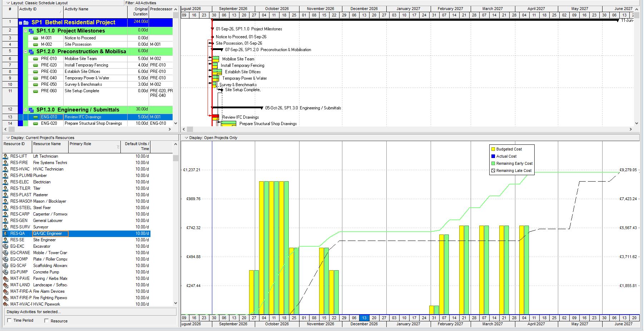Click the red Review IFC Drawings Gantt bar

(x=216, y=116)
